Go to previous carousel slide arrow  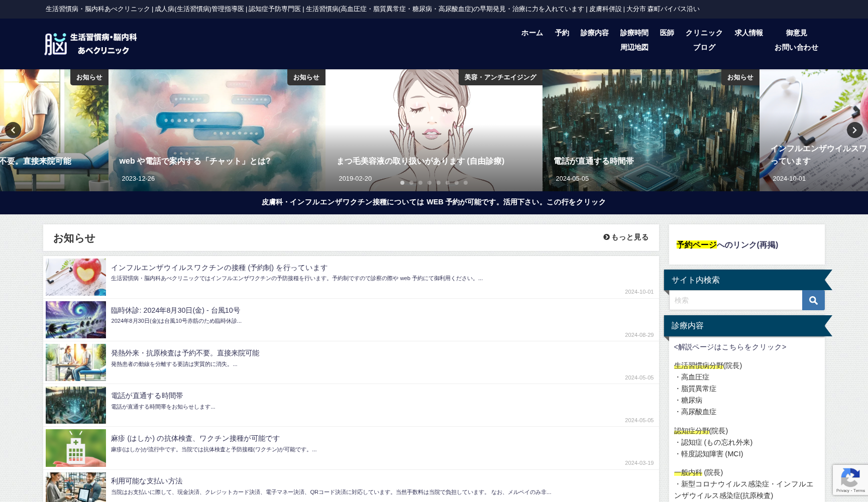click(13, 130)
